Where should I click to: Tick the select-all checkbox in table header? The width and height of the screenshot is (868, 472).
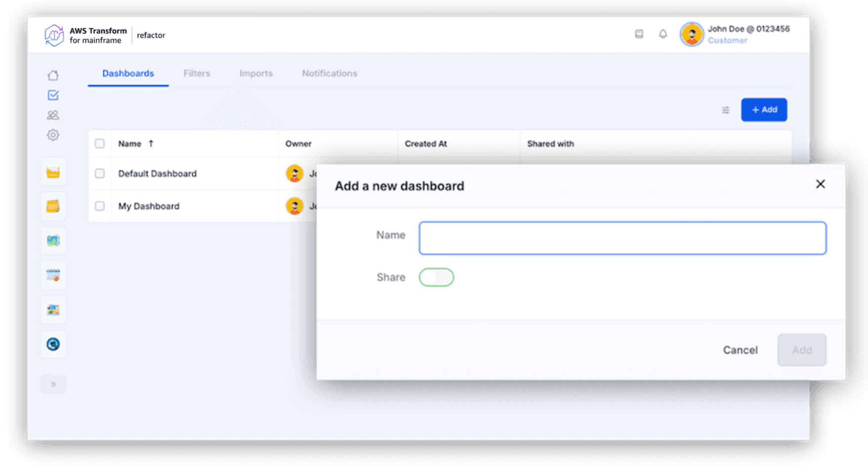(100, 144)
